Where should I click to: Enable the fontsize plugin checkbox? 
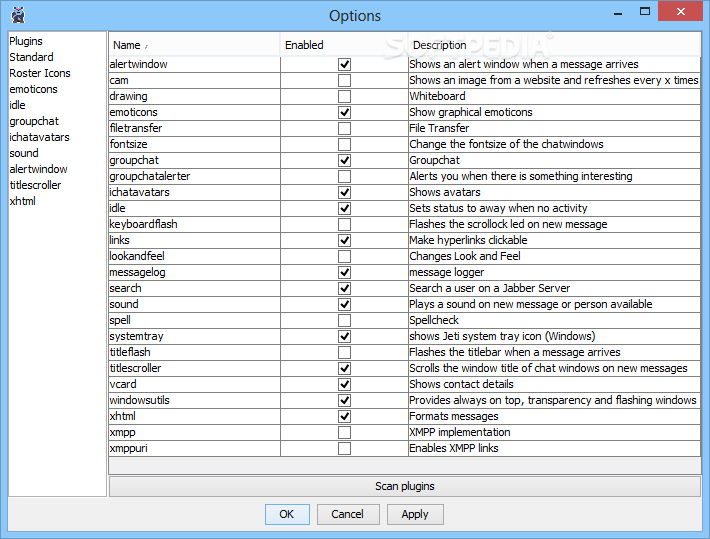(344, 144)
